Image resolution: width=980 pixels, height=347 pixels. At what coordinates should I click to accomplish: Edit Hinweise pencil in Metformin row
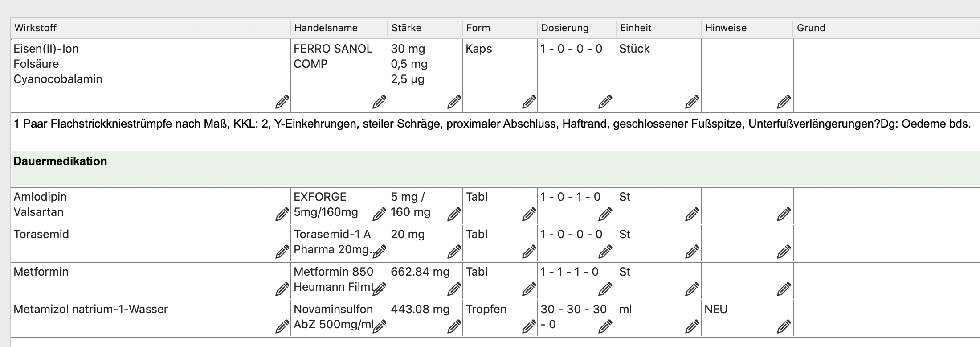click(784, 289)
